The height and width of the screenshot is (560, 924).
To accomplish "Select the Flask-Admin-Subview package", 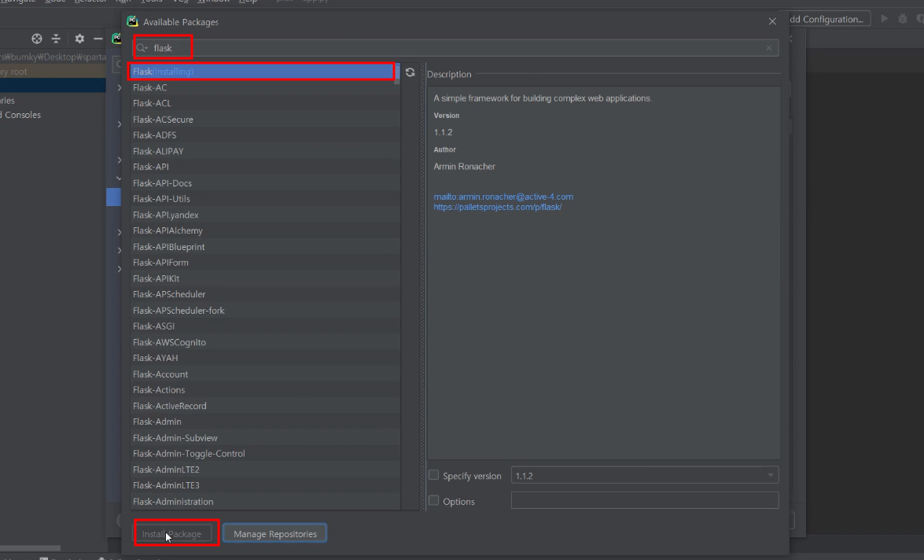I will pos(265,437).
